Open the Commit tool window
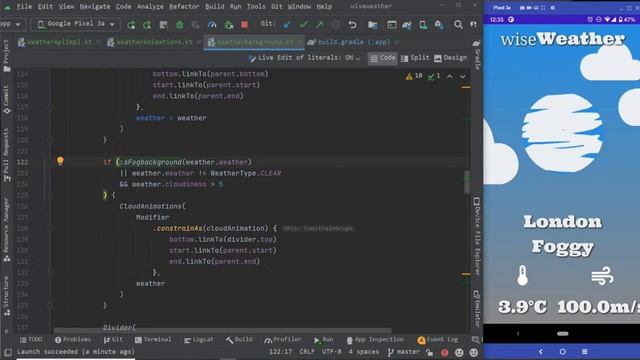 click(x=6, y=99)
